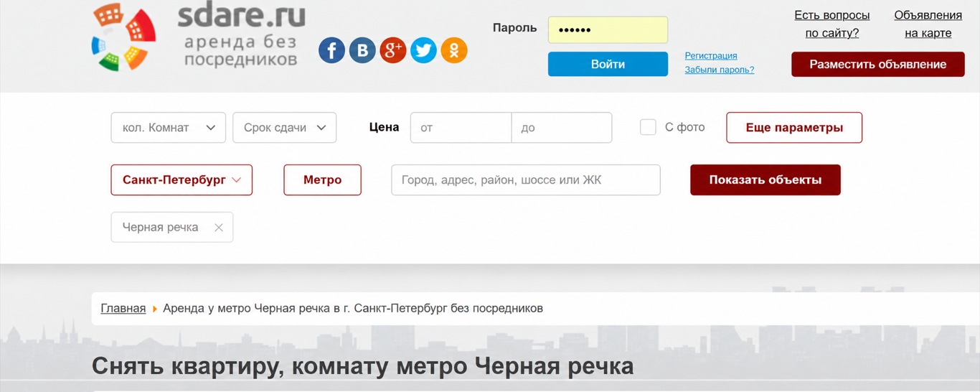This screenshot has width=980, height=392.
Task: Open the VKontakte social icon
Action: [362, 50]
